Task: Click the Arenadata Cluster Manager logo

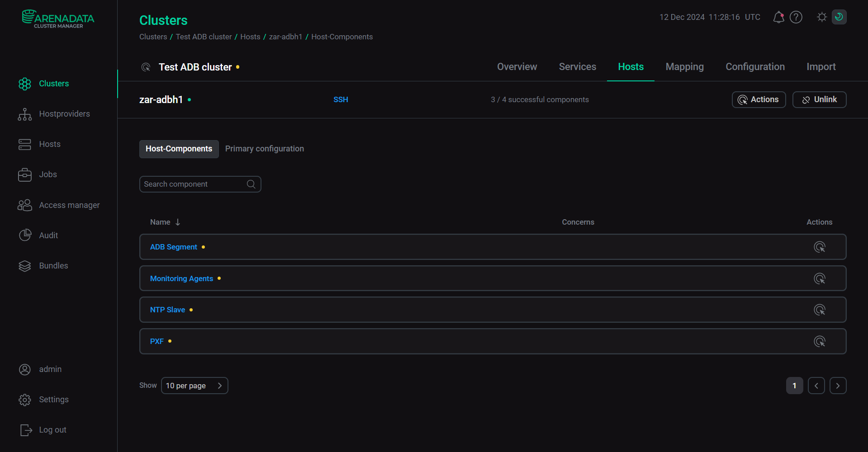Action: tap(58, 19)
